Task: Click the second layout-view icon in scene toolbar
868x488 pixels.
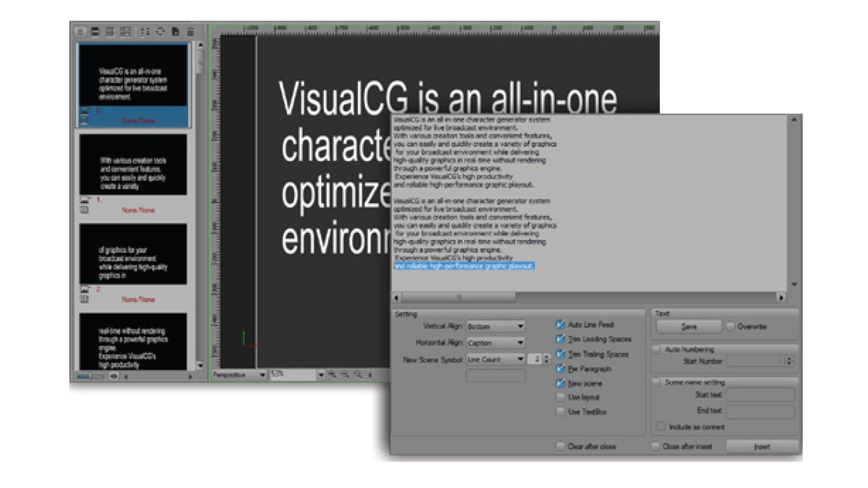Action: click(x=95, y=31)
